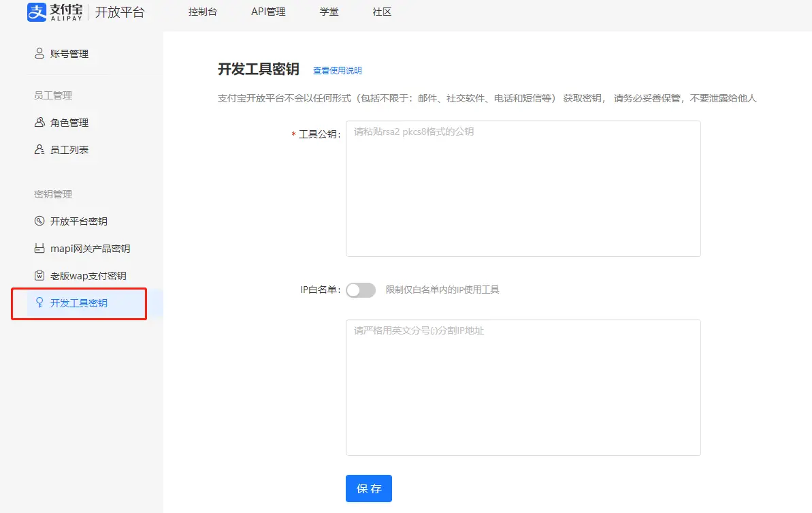Go to the 学堂 menu
Viewport: 812px width, 513px height.
click(x=329, y=12)
